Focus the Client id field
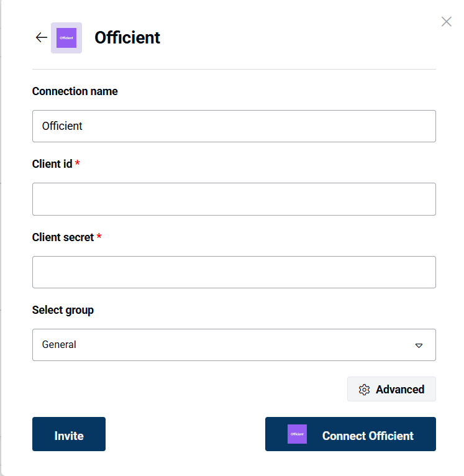This screenshot has height=476, width=464. (234, 199)
